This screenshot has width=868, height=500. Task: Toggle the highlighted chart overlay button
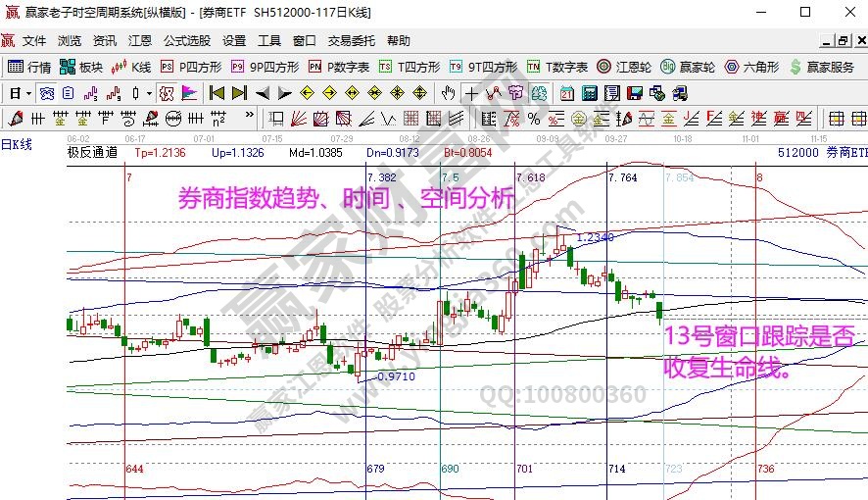(x=166, y=93)
